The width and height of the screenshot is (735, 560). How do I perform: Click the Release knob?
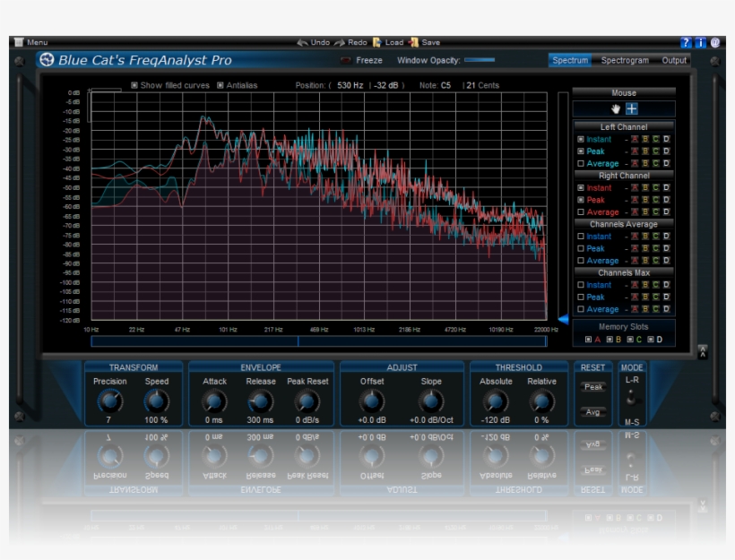(260, 401)
